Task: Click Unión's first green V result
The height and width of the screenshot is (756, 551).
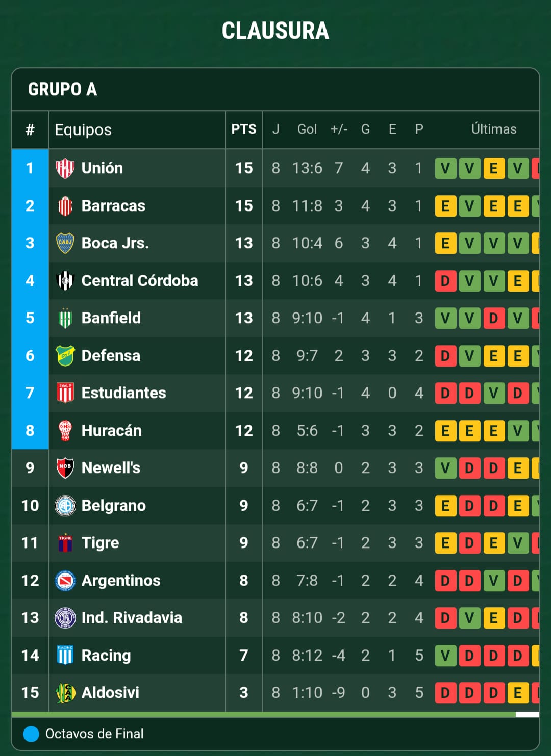Action: [x=445, y=168]
